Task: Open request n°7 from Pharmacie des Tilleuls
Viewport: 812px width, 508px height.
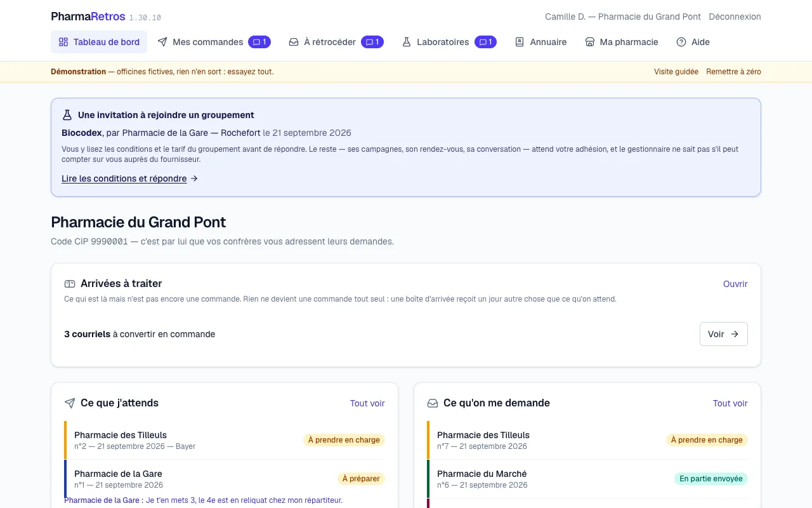Action: click(587, 440)
